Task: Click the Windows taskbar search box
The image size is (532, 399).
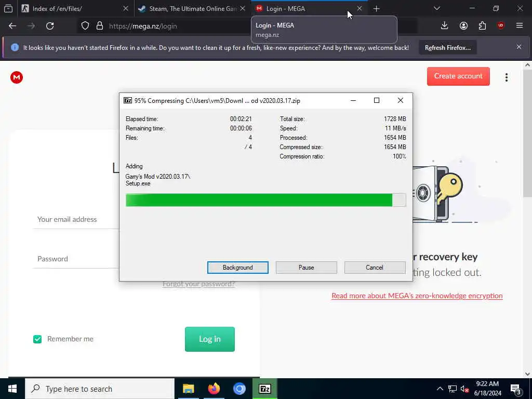Action: (100, 389)
